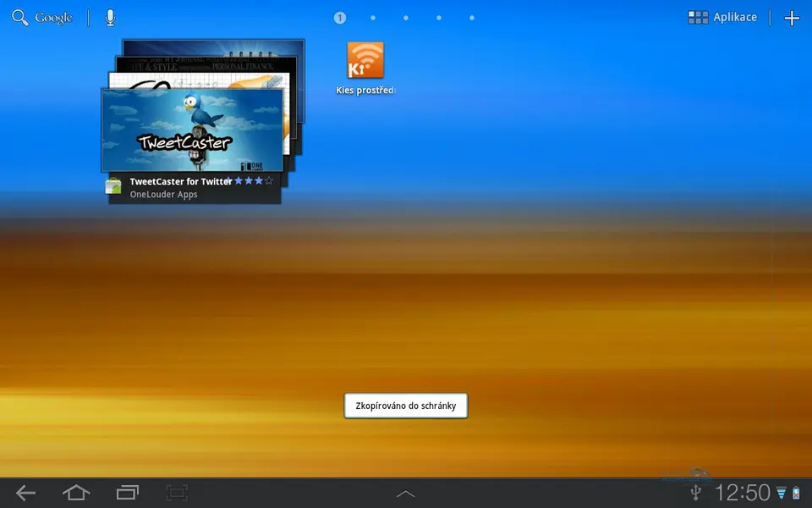
Task: Launch the Kies prostředí app
Action: click(x=365, y=61)
